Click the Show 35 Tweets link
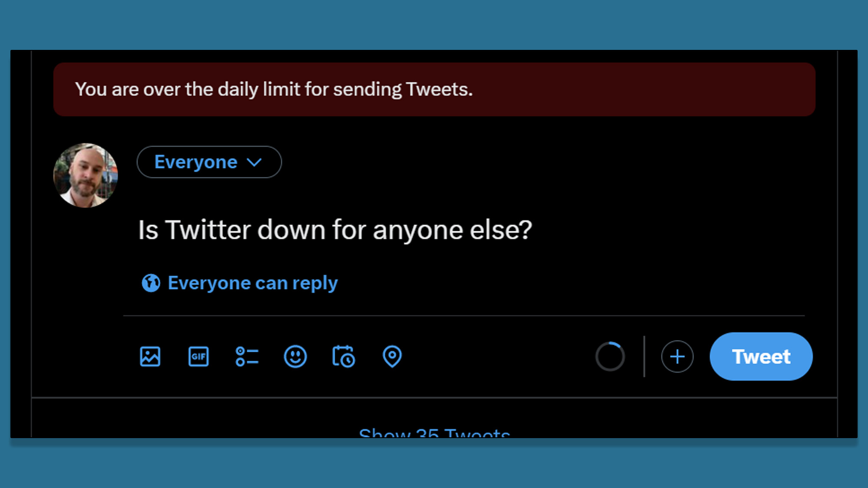This screenshot has width=868, height=488. coord(434,434)
